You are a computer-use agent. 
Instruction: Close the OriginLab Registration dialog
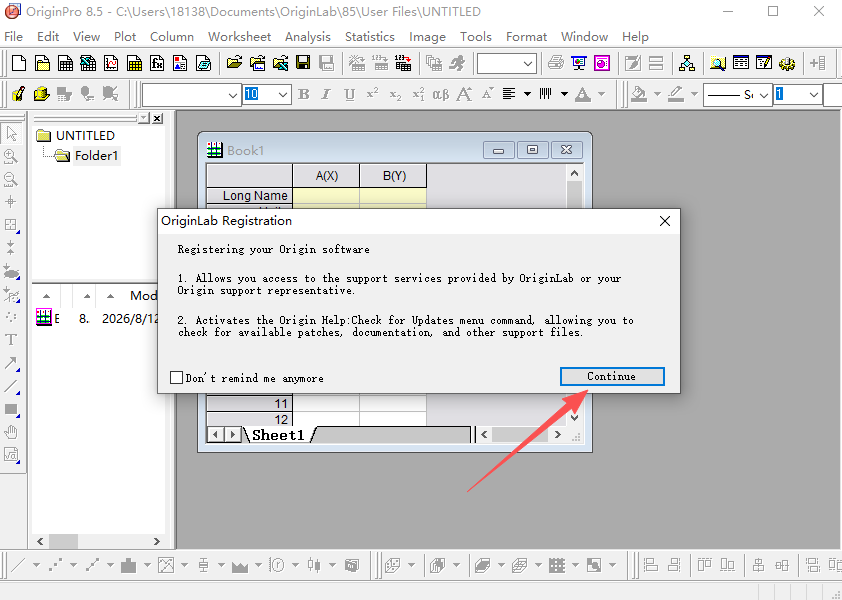(665, 221)
